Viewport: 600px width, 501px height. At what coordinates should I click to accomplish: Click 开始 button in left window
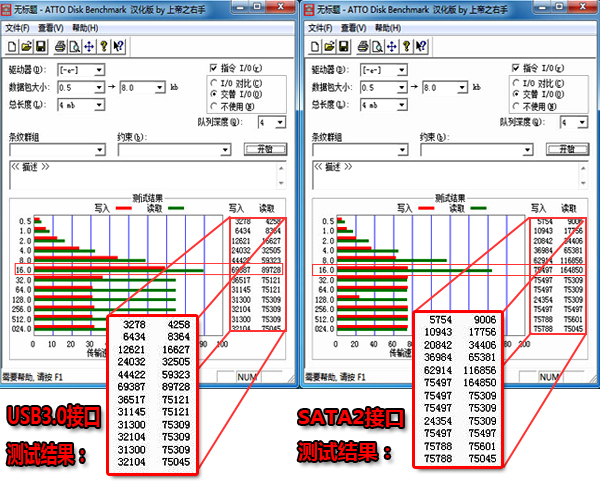265,149
